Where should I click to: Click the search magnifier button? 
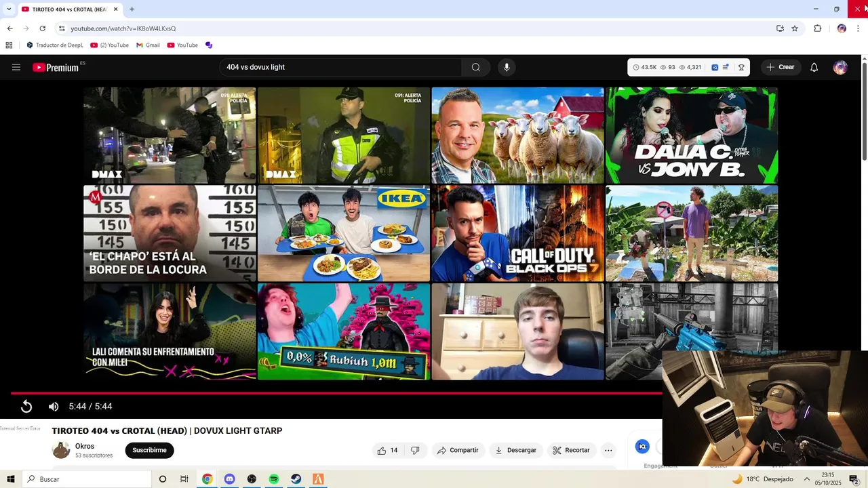coord(476,67)
